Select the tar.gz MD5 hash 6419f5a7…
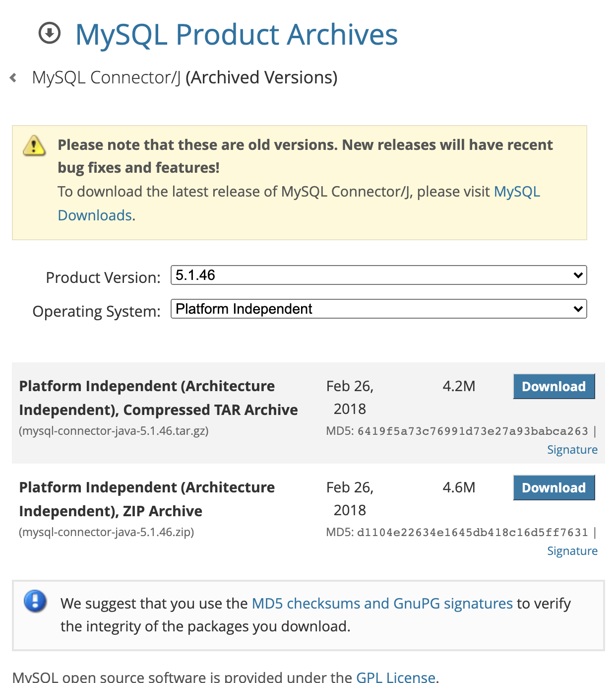Screen dimensions: 616x683 click(473, 431)
